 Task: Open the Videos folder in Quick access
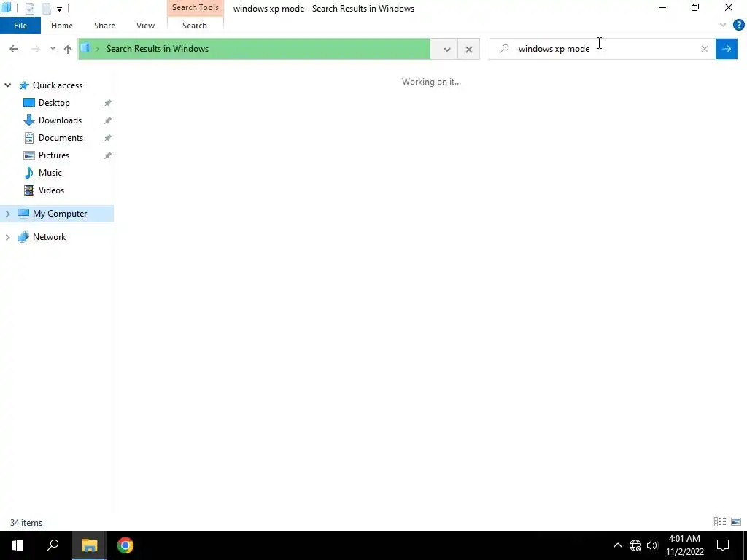pyautogui.click(x=52, y=190)
